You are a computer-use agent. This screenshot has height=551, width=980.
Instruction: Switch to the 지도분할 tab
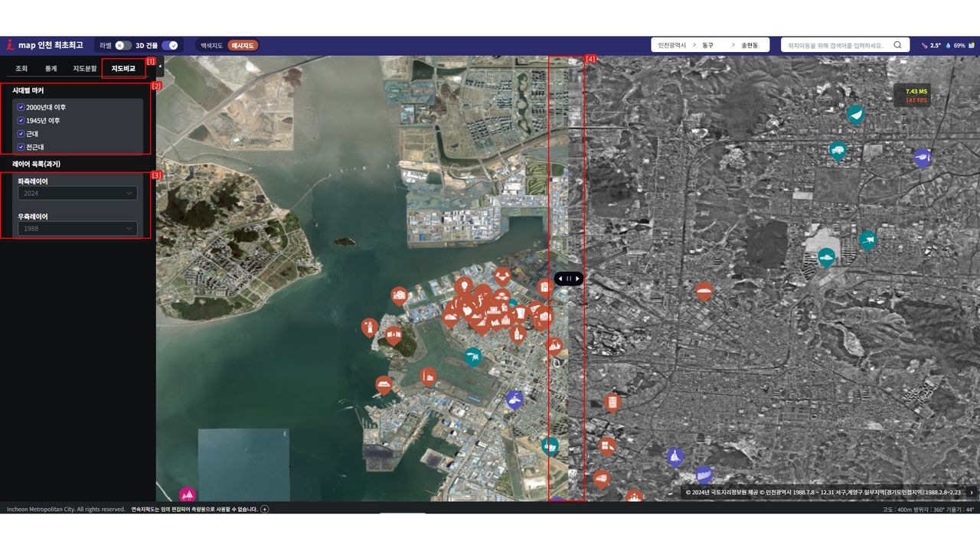(85, 69)
